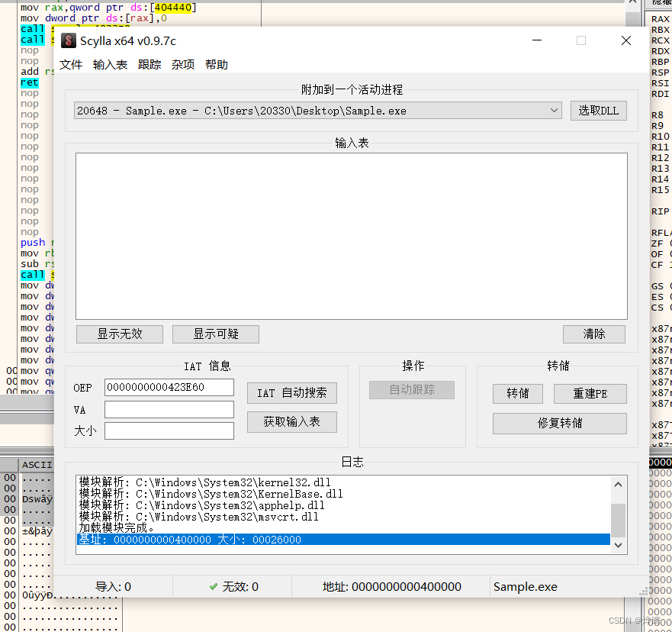The height and width of the screenshot is (632, 672).
Task: Click the ret instruction in debugger disassembly
Action: 30,82
